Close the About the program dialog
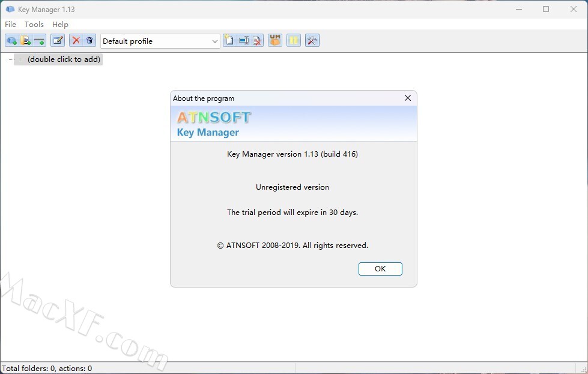Viewport: 588px width, 374px height. tap(408, 98)
